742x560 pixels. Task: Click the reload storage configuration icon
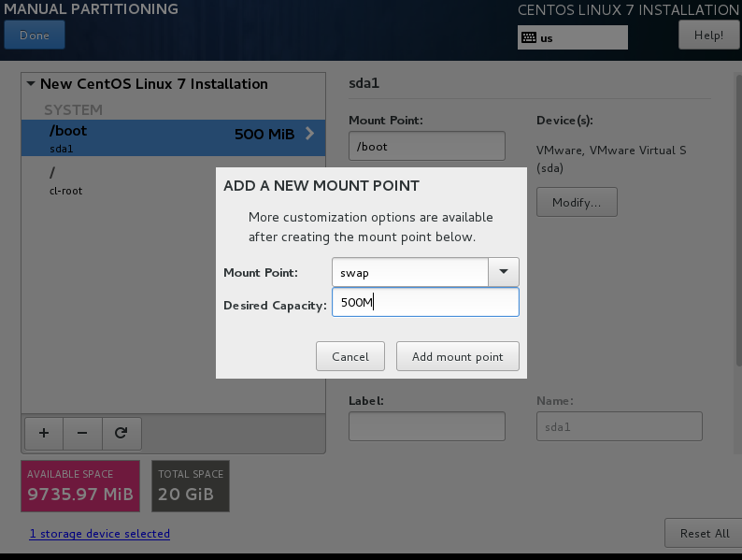click(x=121, y=433)
